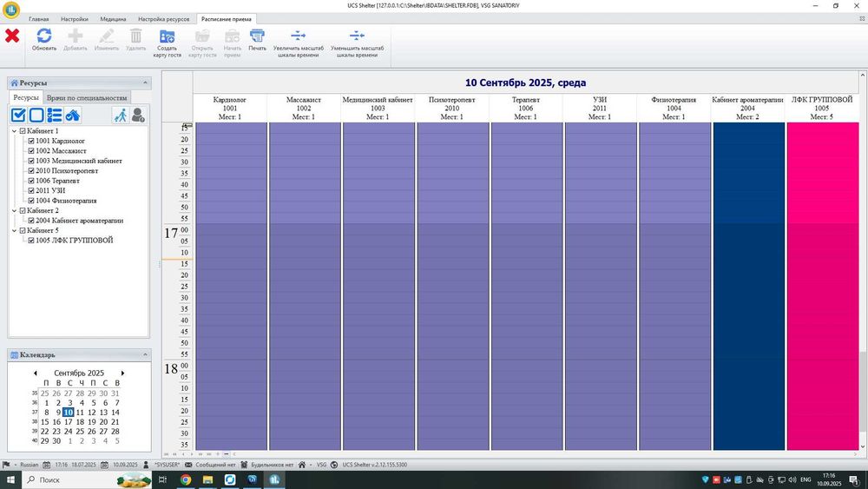Click Увеличить масштаб шкалы времени icon
Viewport: 868px width, 489px height.
[x=299, y=36]
